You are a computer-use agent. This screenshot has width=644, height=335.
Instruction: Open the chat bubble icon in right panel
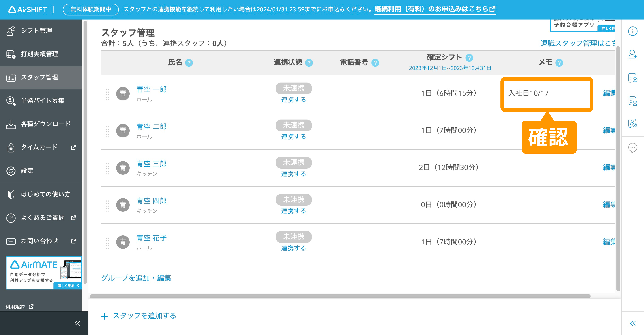[633, 148]
